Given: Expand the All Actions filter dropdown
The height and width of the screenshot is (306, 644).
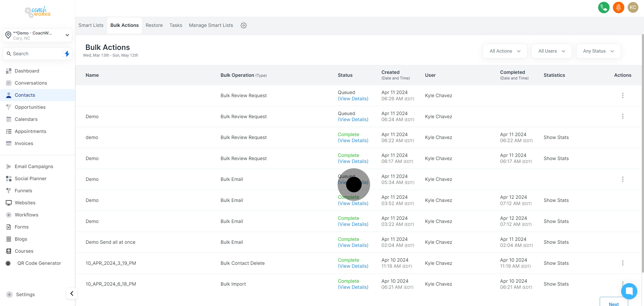Looking at the screenshot, I should 505,51.
